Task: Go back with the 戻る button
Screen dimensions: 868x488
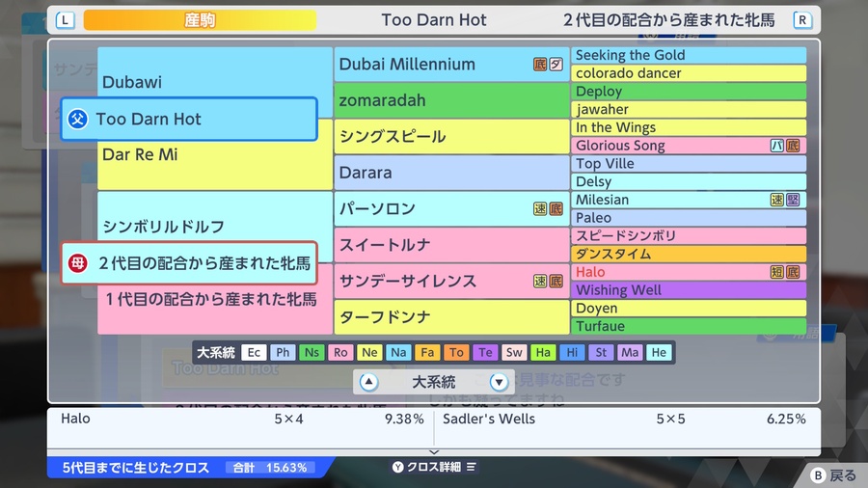Action: tap(833, 475)
